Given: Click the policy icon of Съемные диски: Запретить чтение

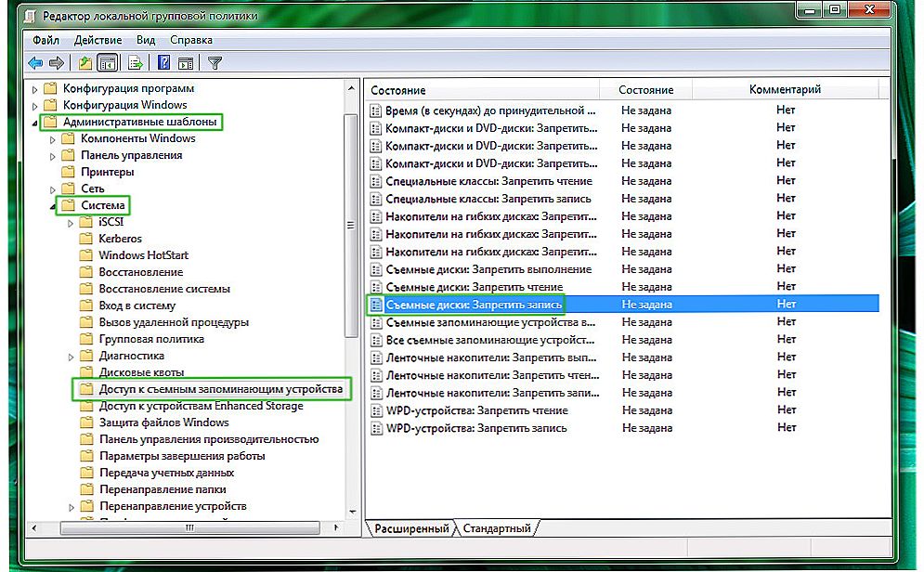Looking at the screenshot, I should click(376, 287).
